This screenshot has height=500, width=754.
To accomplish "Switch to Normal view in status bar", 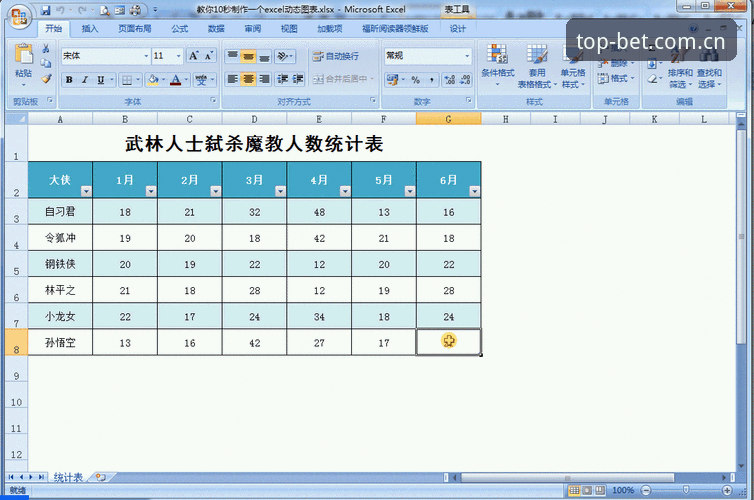I will 574,490.
